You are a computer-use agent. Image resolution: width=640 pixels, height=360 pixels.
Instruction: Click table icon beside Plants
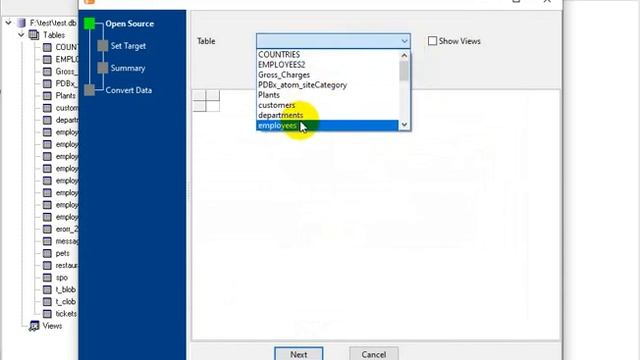[47, 96]
